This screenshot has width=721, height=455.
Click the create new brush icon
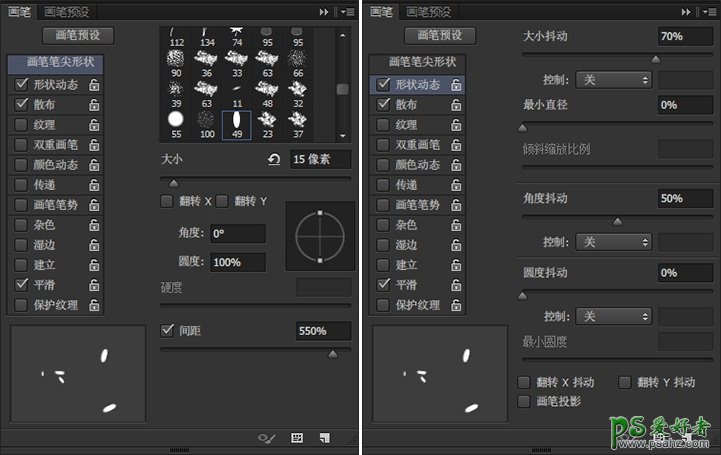(325, 438)
